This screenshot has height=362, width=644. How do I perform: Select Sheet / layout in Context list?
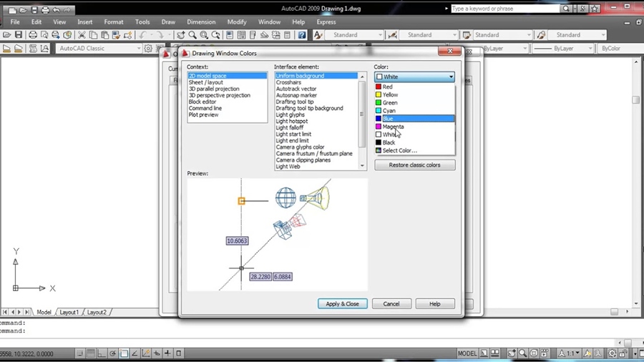click(206, 82)
